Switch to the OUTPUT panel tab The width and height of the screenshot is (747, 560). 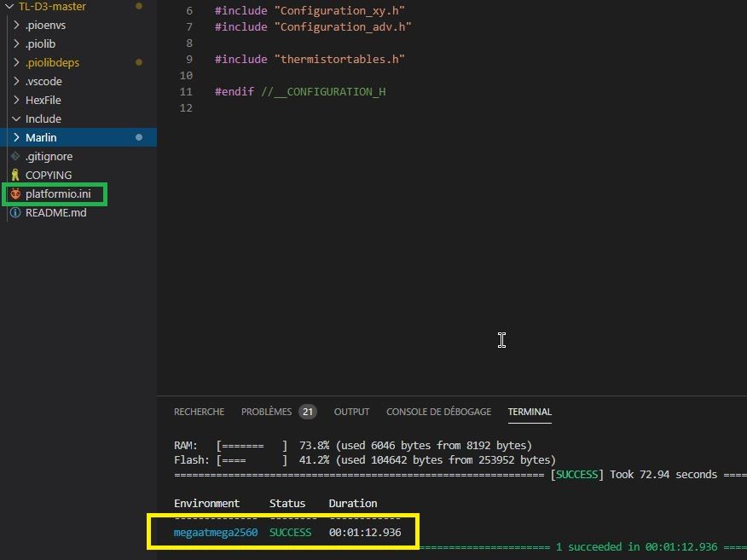[x=351, y=412]
